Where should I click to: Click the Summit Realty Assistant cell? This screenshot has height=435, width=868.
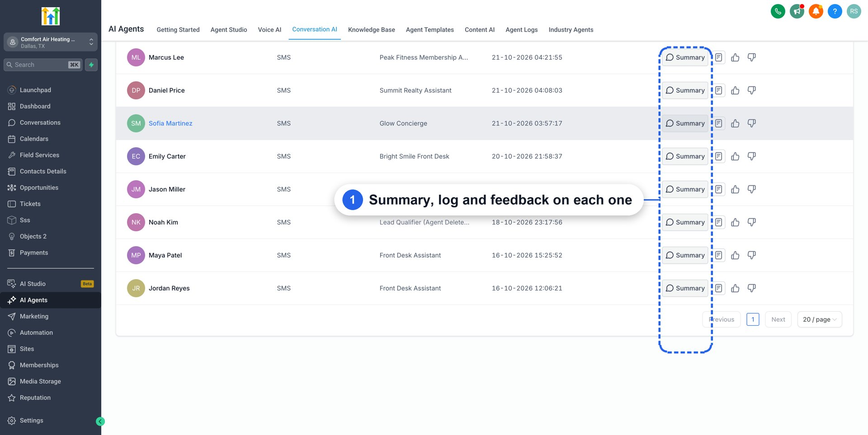point(415,90)
